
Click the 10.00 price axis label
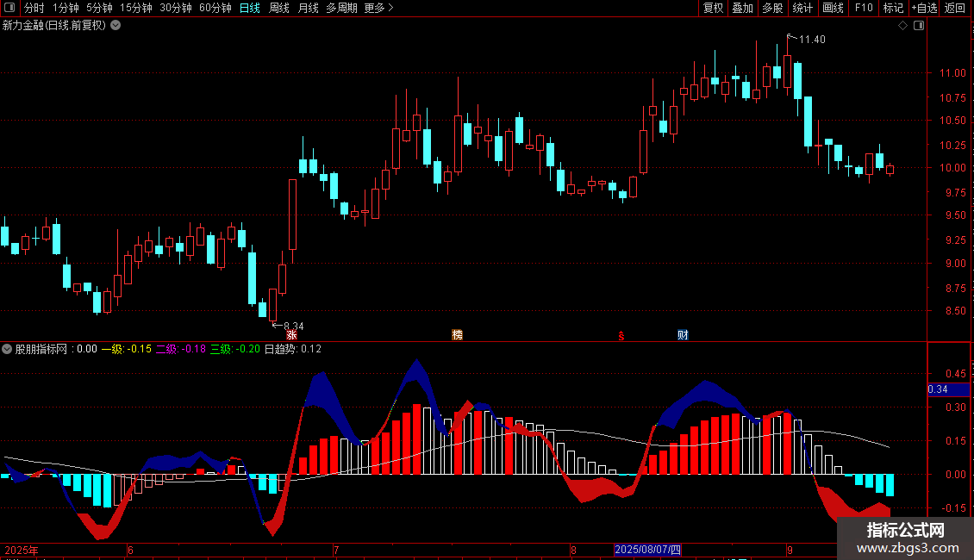point(952,168)
